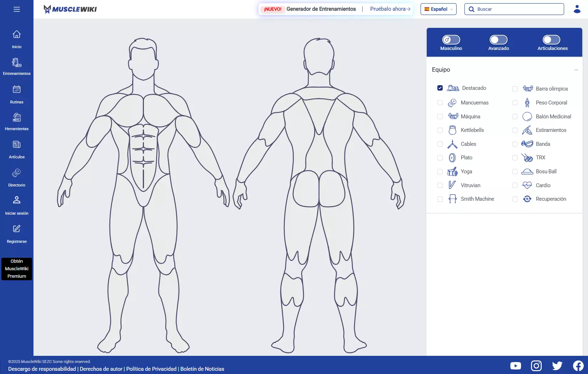Click Registrarse pencil icon
Viewport: 588px width, 374px height.
(x=17, y=229)
